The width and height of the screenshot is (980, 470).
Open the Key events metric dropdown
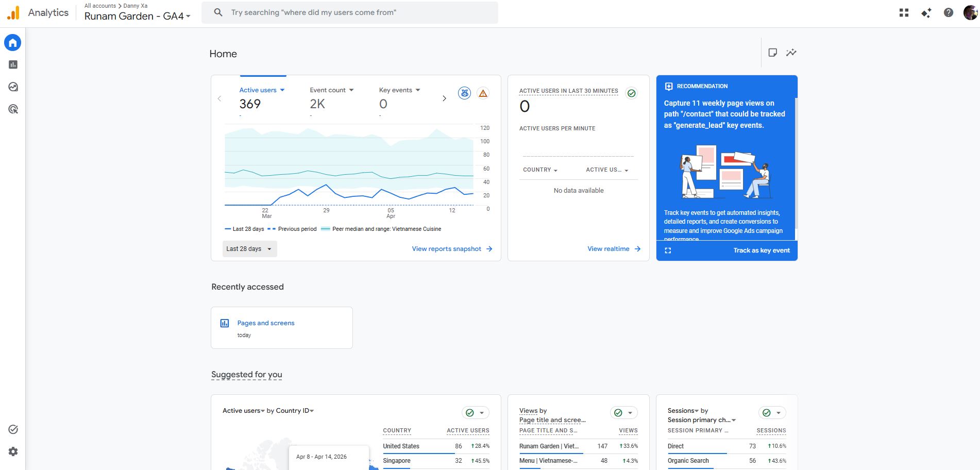(x=400, y=90)
